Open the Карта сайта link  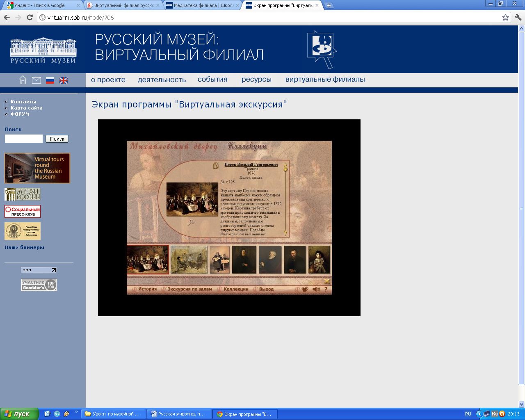[x=27, y=108]
